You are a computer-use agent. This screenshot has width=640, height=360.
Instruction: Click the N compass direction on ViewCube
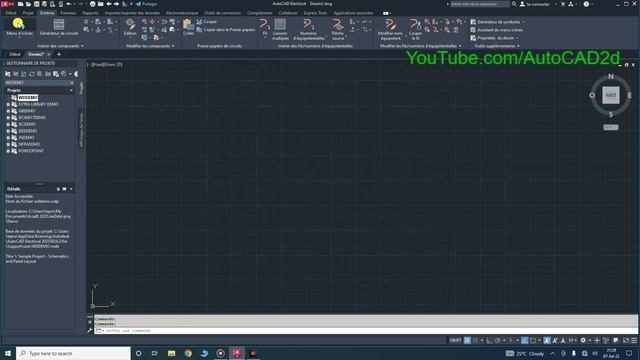click(611, 76)
